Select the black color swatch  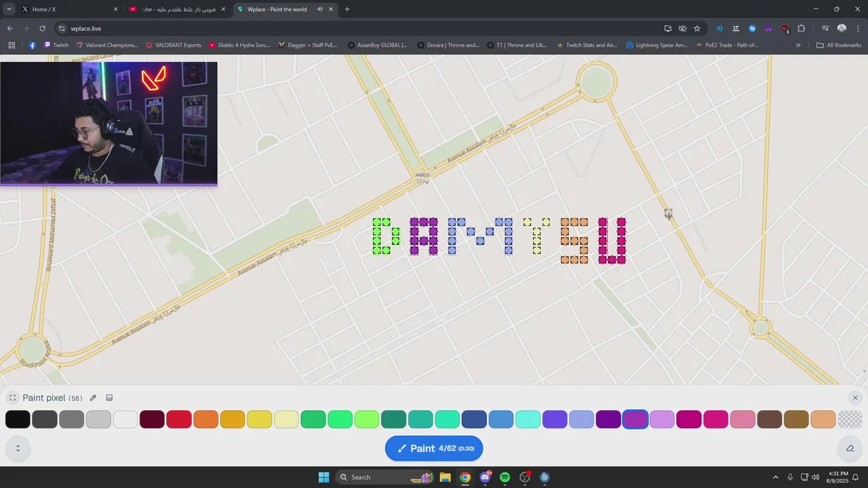[x=18, y=420]
